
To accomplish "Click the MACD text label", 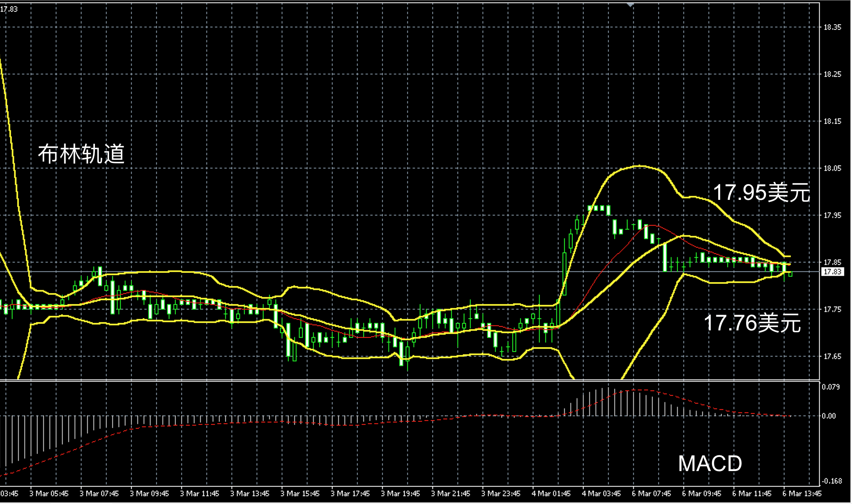I will click(710, 464).
